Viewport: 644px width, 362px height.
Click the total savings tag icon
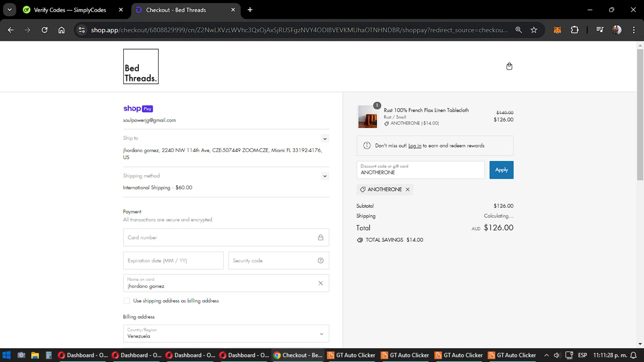pos(360,240)
